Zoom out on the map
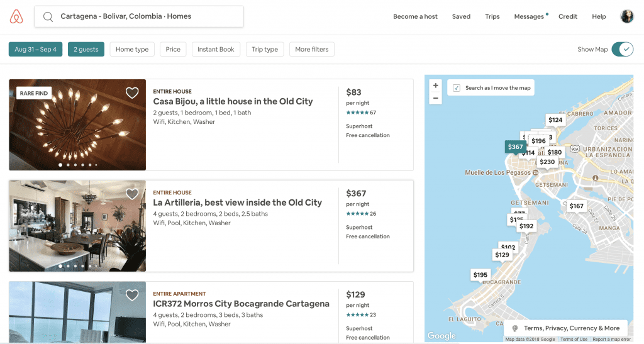This screenshot has height=344, width=644. [x=436, y=98]
